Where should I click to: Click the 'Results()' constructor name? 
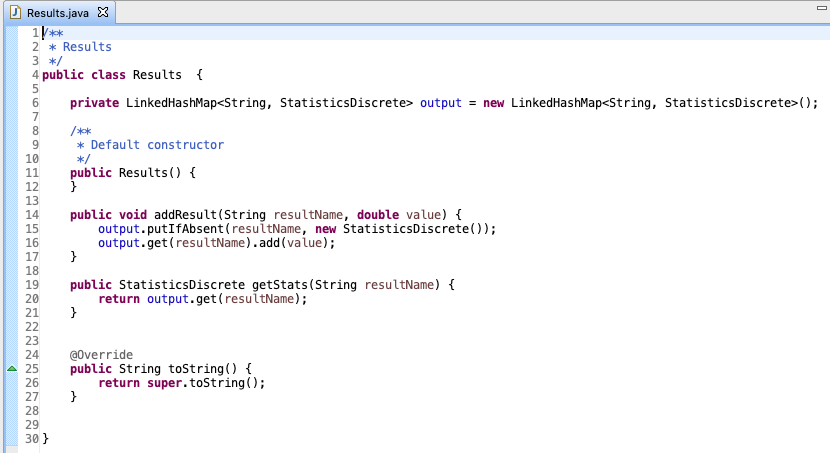tap(150, 173)
